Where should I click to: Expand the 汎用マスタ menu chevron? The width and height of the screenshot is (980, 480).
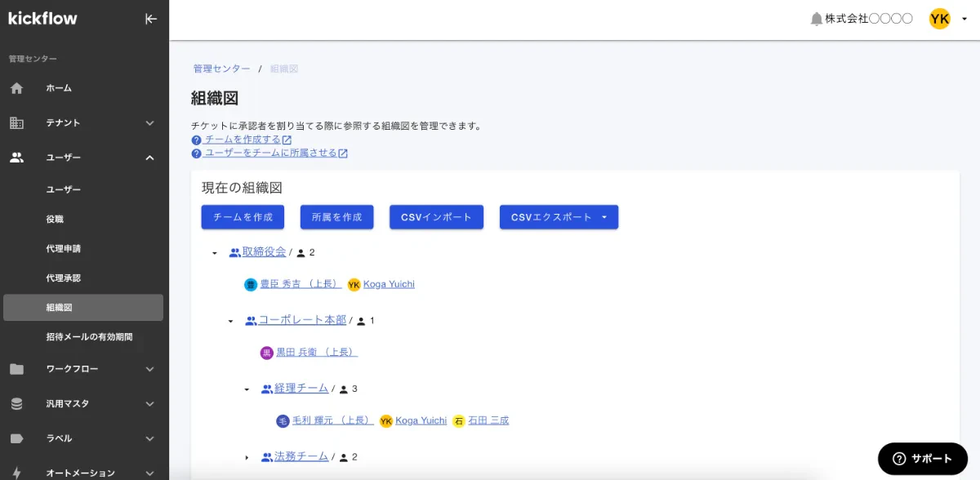point(149,403)
